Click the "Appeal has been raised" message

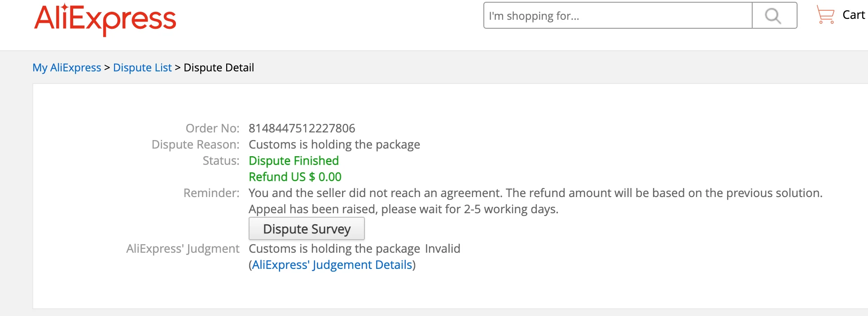(403, 209)
